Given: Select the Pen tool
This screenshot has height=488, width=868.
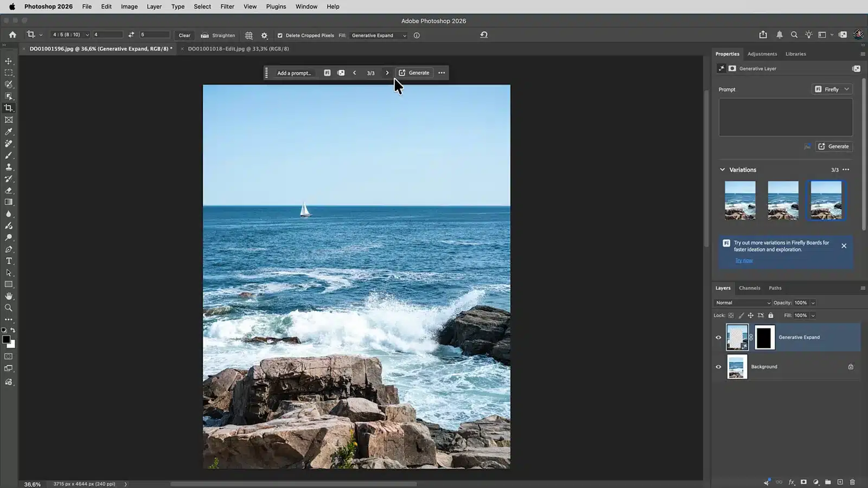Looking at the screenshot, I should 9,249.
